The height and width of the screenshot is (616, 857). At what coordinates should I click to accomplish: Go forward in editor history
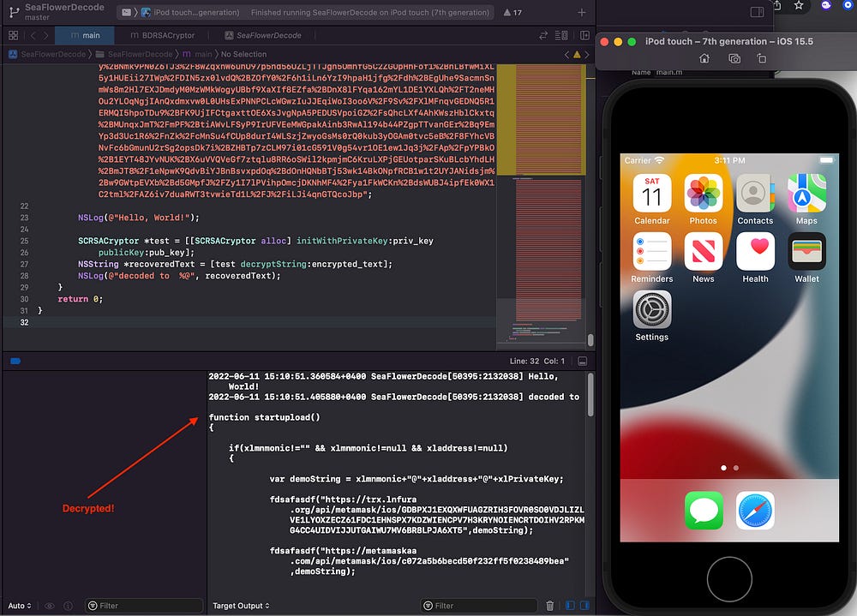[x=46, y=35]
